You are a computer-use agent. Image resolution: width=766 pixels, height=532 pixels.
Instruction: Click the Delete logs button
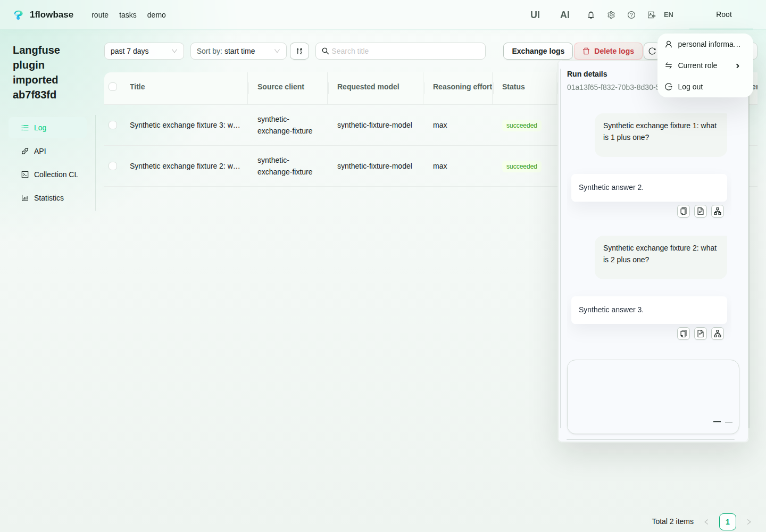coord(608,51)
